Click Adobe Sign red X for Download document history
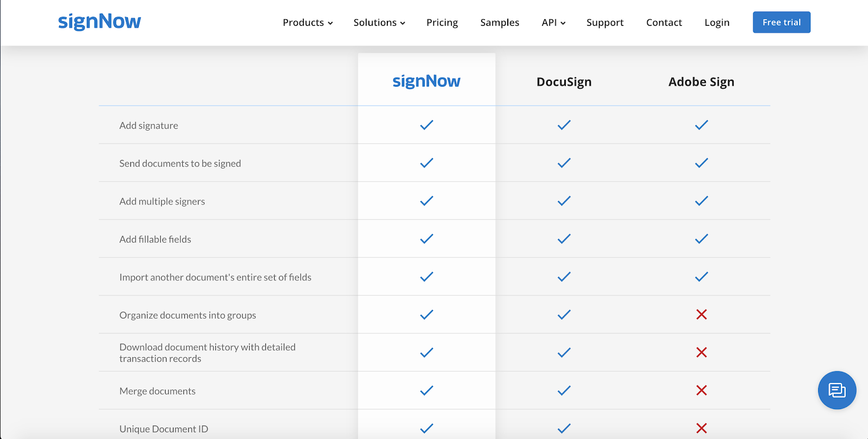 pyautogui.click(x=701, y=352)
